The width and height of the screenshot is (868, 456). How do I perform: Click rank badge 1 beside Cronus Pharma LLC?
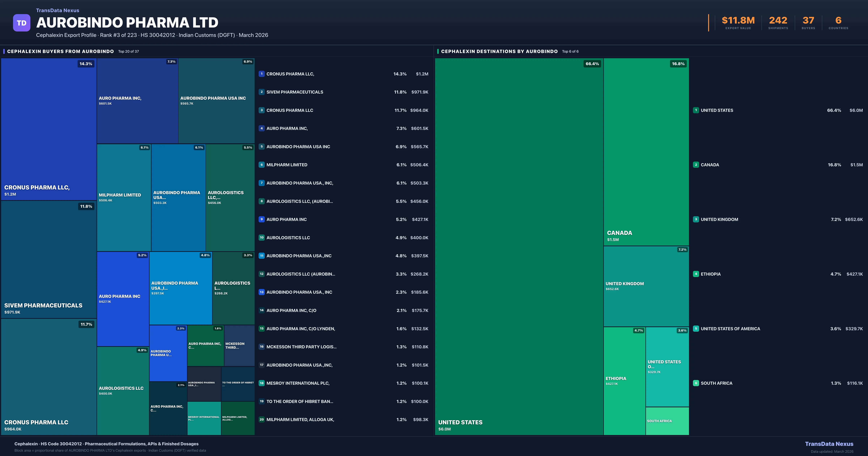point(261,74)
